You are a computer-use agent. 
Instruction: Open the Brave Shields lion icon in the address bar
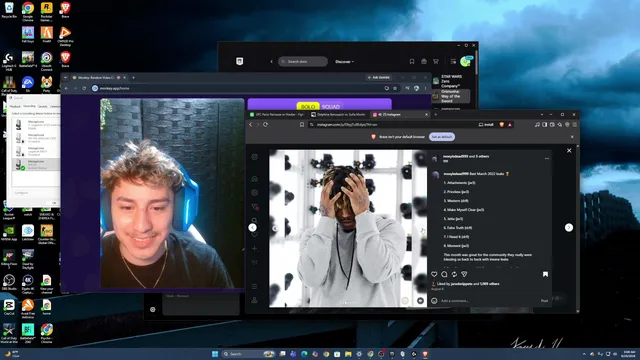(502, 124)
